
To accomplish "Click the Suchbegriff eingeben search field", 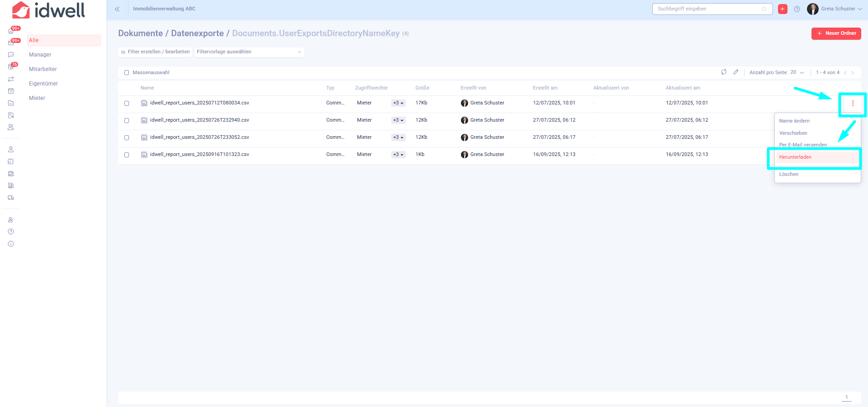I will [708, 9].
